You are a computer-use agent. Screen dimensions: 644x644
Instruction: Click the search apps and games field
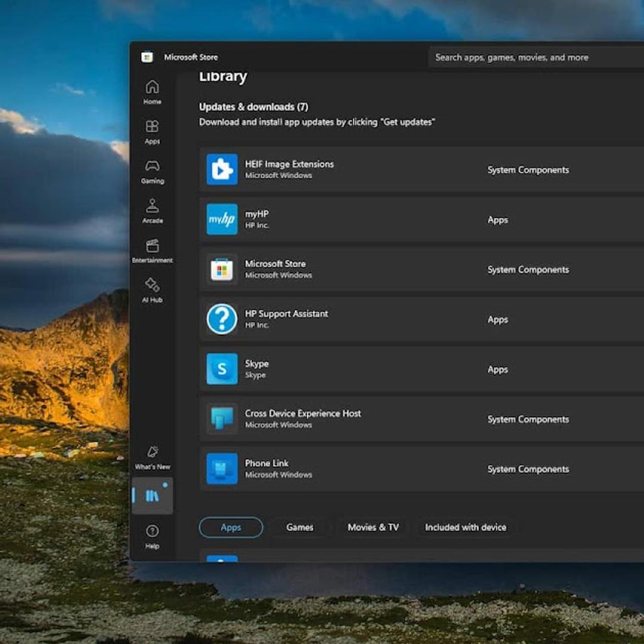(x=531, y=57)
